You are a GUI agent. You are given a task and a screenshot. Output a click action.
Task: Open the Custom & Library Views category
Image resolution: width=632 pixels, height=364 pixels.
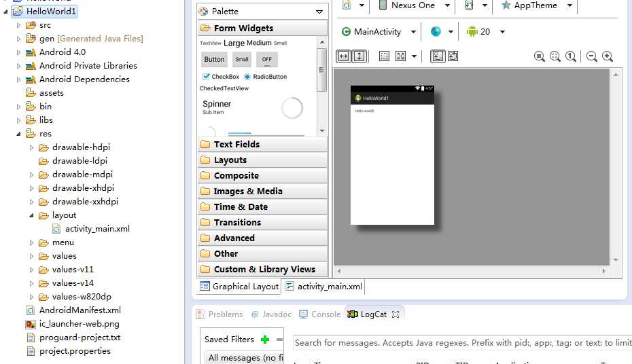tap(262, 269)
